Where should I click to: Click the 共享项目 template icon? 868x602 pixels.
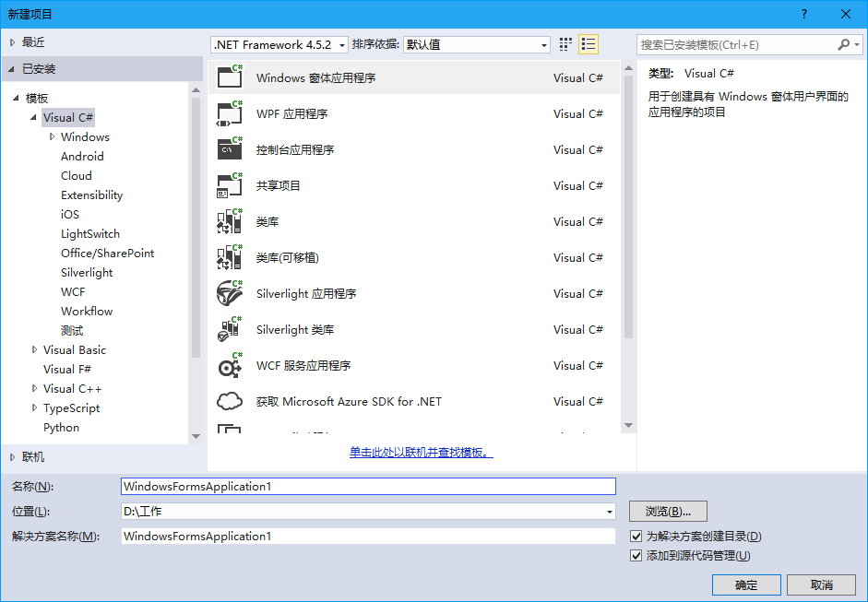pyautogui.click(x=230, y=185)
